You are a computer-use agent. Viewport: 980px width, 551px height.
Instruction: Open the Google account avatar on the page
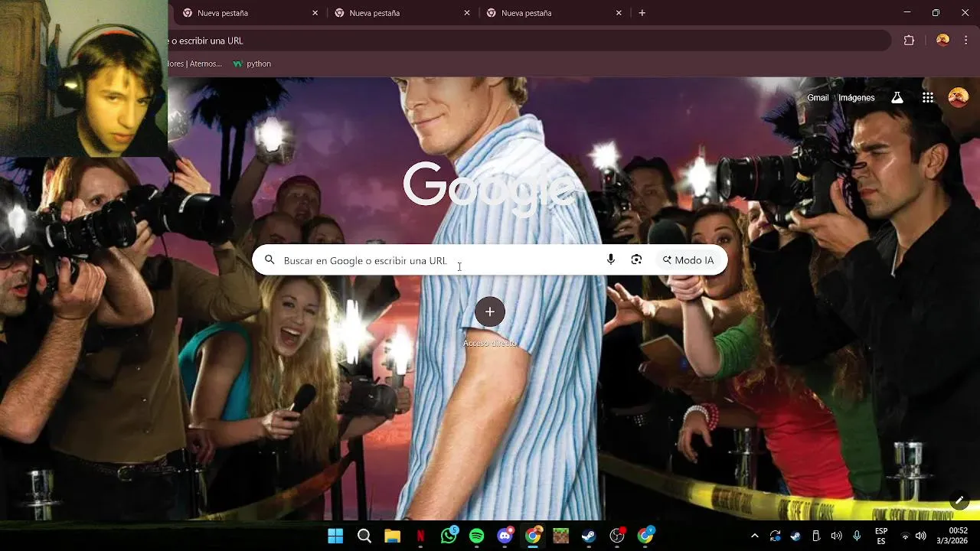click(x=958, y=97)
